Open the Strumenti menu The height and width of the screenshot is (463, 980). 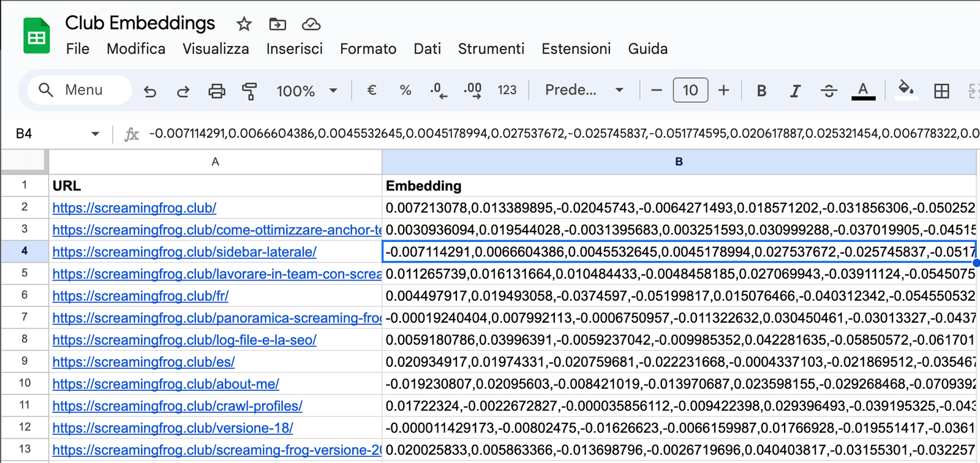coord(491,49)
